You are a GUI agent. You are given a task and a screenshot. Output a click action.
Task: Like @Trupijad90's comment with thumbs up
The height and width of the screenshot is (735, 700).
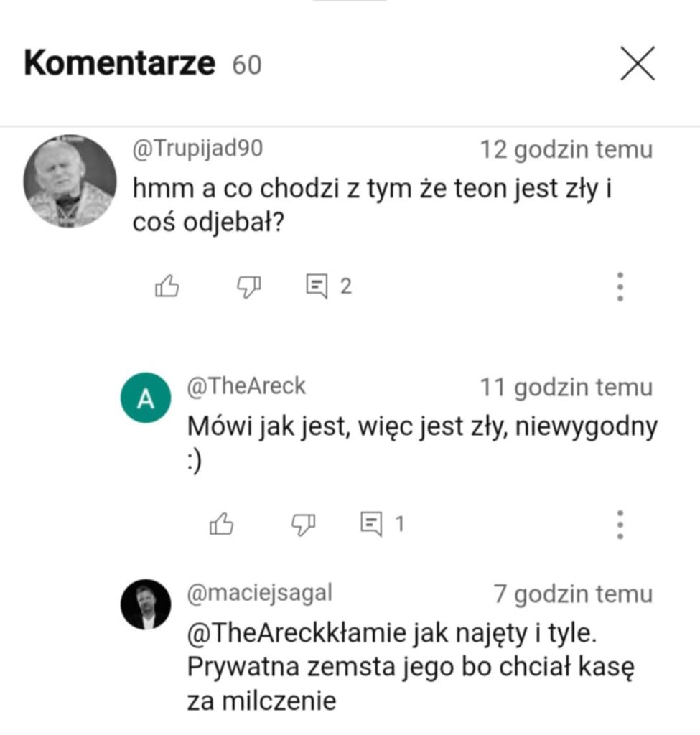pos(166,286)
